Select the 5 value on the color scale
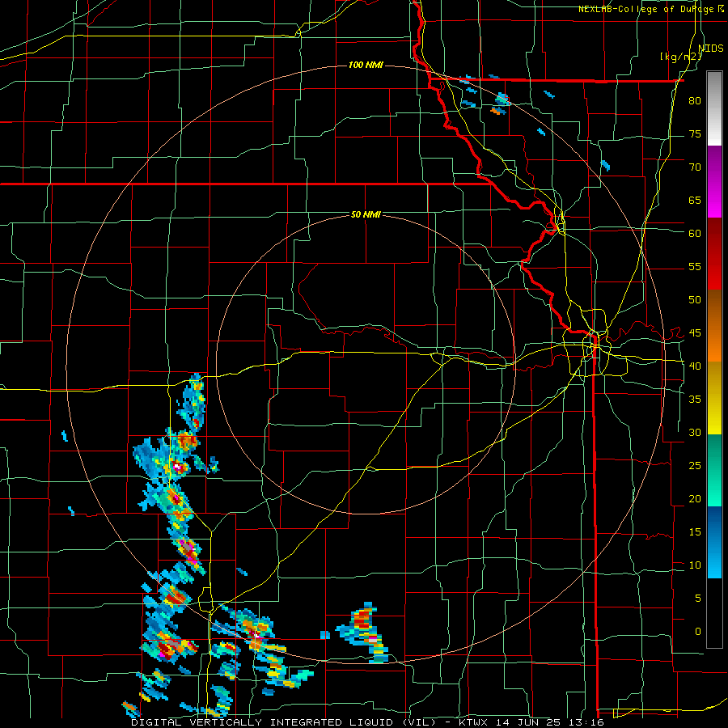The width and height of the screenshot is (728, 728). [x=698, y=599]
